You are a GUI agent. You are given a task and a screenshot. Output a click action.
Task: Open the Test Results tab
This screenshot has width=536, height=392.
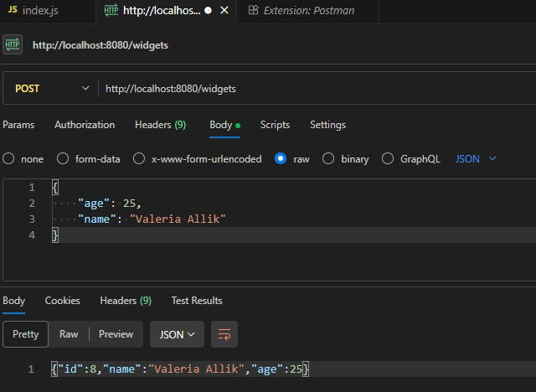pyautogui.click(x=197, y=301)
